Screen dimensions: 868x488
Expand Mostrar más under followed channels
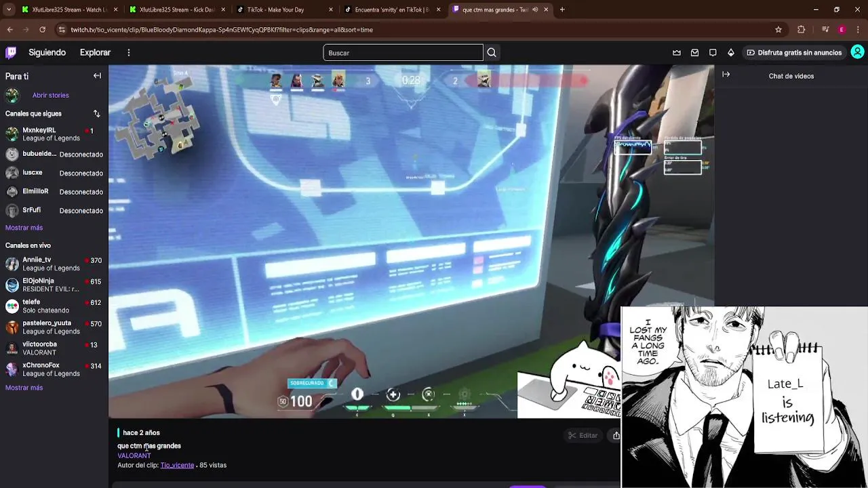[x=24, y=228]
